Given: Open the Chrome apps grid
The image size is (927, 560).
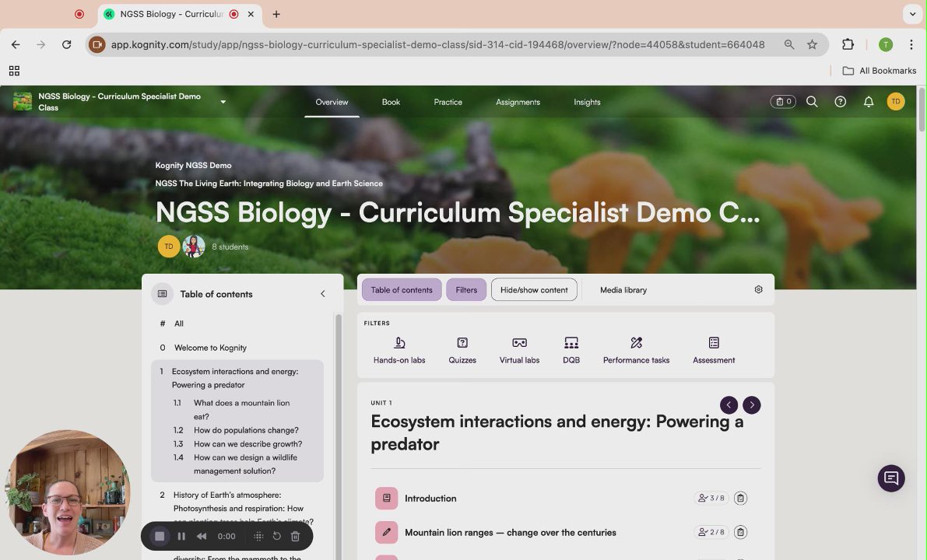Looking at the screenshot, I should pos(14,71).
